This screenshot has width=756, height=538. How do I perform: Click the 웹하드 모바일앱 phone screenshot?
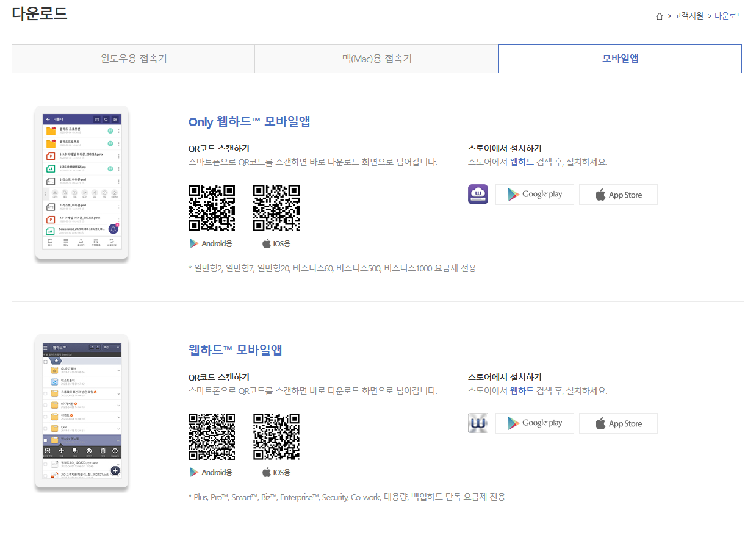(x=82, y=412)
